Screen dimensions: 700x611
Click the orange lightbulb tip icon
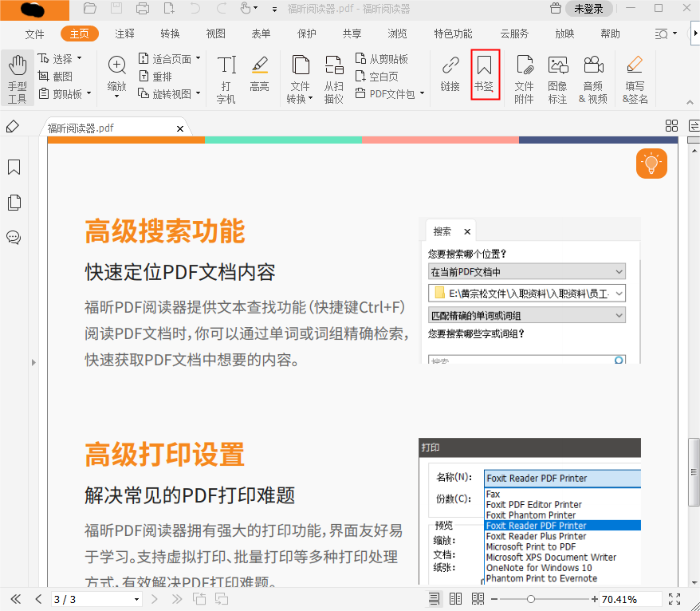651,164
